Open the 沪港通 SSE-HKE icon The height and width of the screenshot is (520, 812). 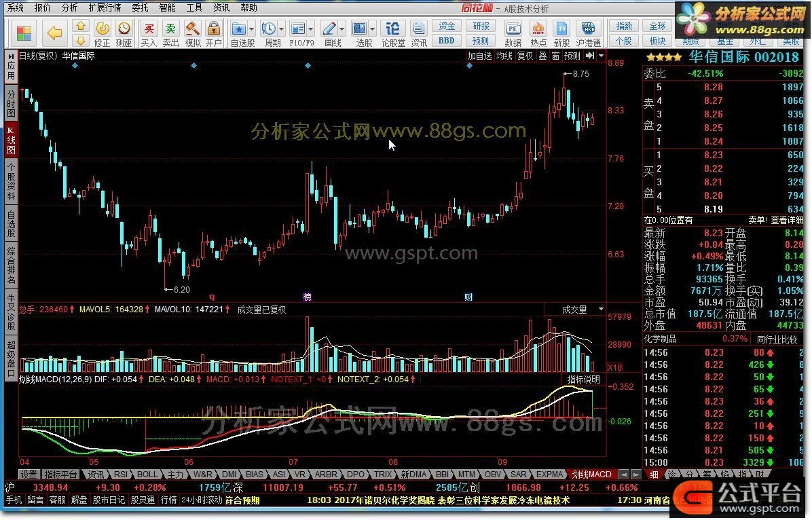(x=588, y=34)
